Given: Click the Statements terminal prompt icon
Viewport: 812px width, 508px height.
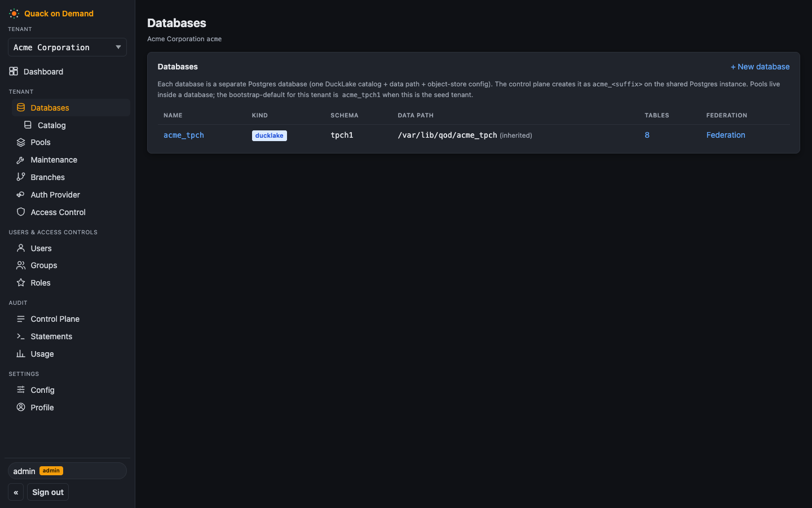Looking at the screenshot, I should [21, 336].
